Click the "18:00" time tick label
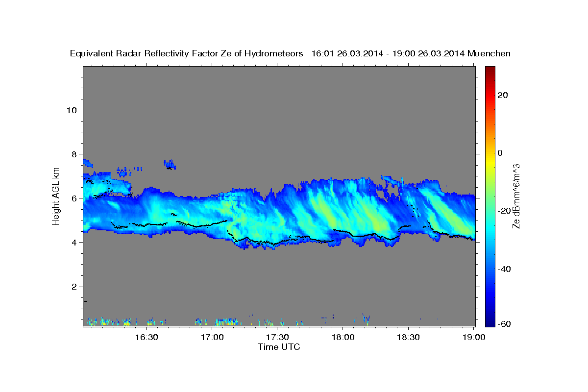This screenshot has height=392, width=588. click(x=343, y=337)
